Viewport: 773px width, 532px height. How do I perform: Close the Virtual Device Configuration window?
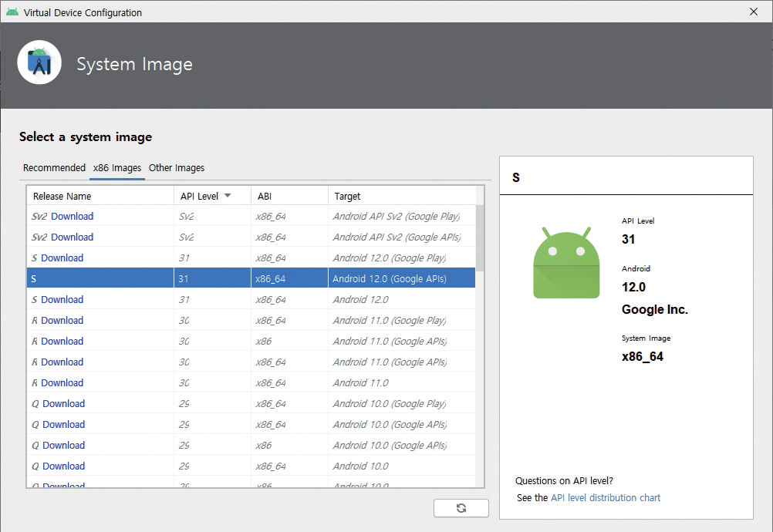point(753,12)
